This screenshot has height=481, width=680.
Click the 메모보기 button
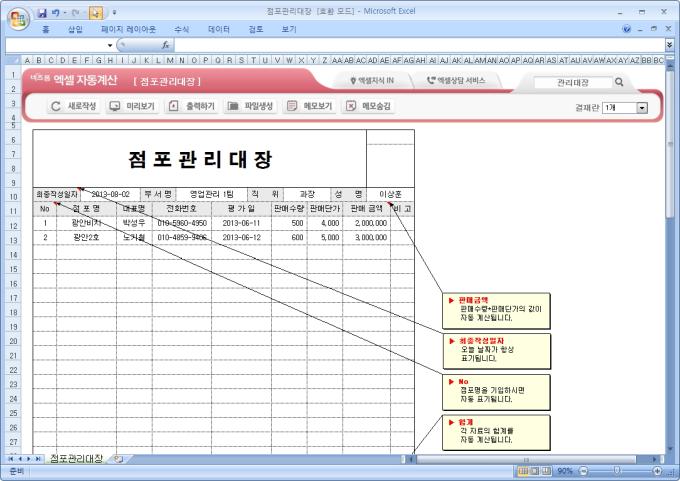(x=309, y=106)
